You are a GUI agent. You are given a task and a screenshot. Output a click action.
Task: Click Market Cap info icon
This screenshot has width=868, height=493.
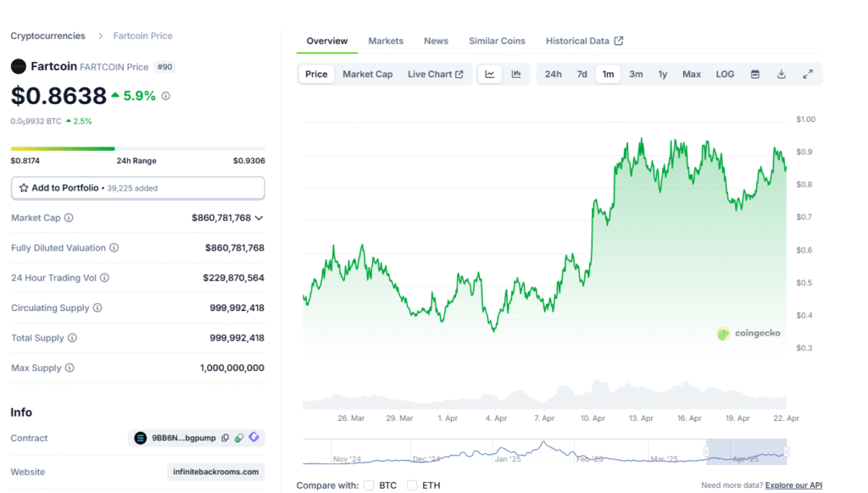coord(69,218)
